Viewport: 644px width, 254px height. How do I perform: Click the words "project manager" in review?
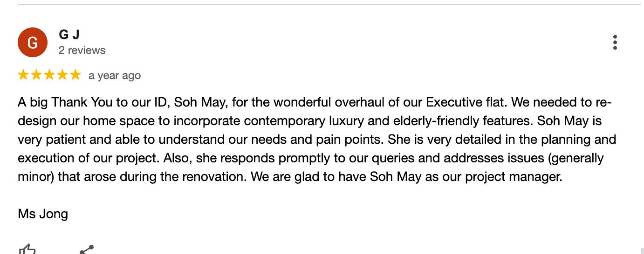(514, 177)
